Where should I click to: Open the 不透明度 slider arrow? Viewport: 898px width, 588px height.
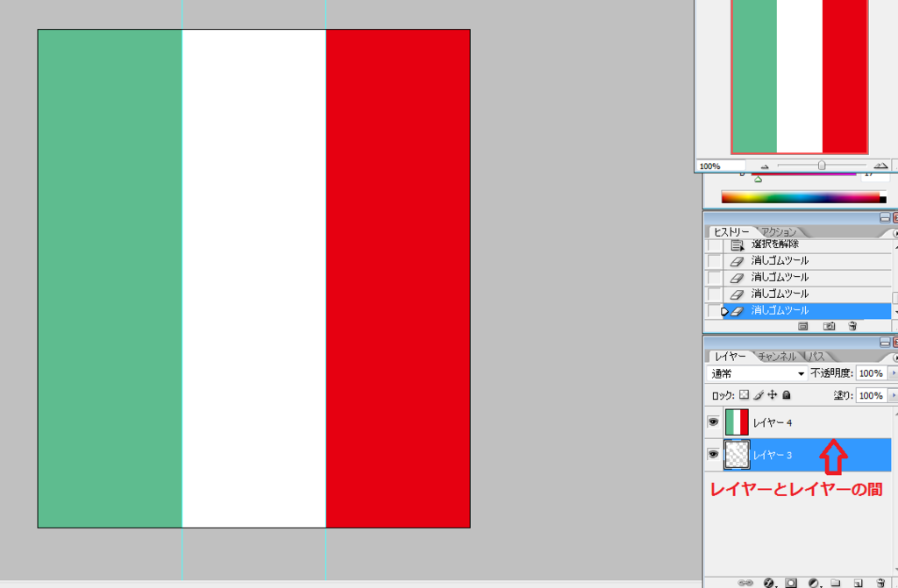click(x=894, y=373)
